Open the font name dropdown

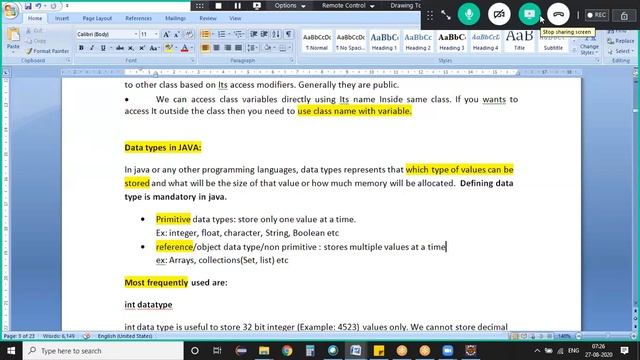pyautogui.click(x=136, y=35)
